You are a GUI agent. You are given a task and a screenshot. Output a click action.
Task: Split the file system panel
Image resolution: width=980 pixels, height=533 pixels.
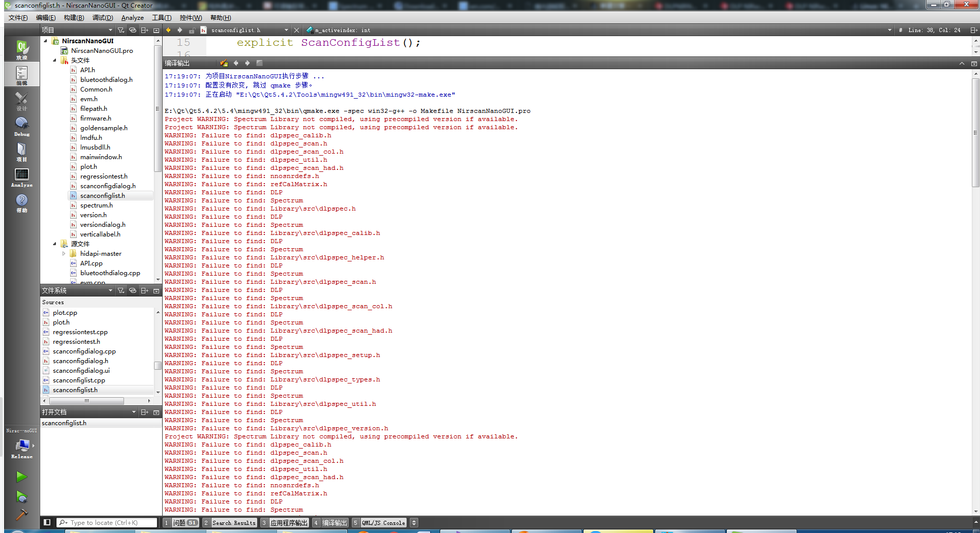click(144, 290)
